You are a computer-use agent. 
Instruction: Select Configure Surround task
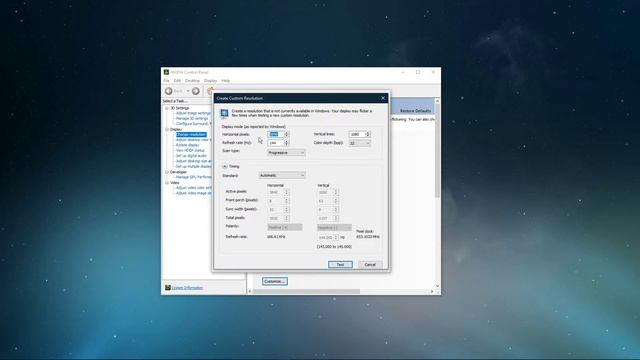tap(193, 124)
